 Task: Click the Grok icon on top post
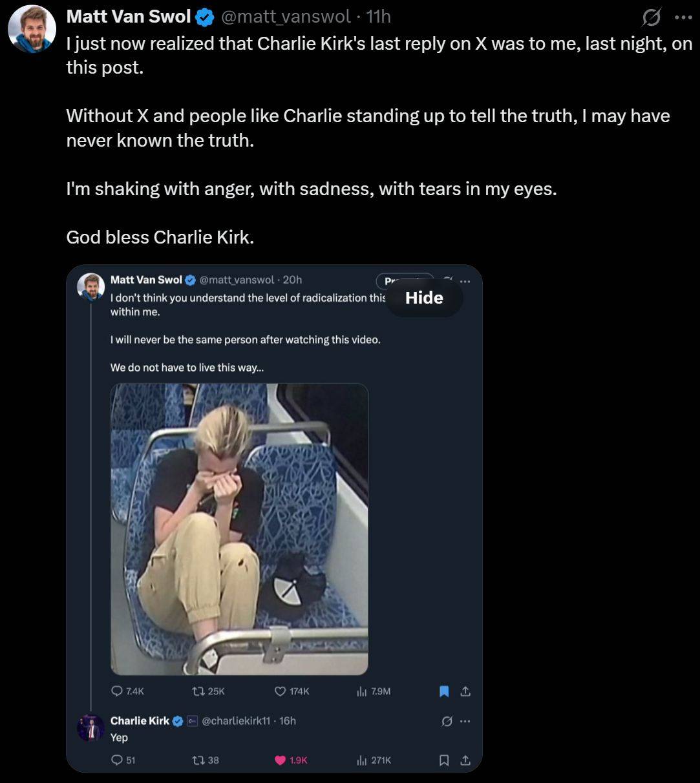coord(652,18)
